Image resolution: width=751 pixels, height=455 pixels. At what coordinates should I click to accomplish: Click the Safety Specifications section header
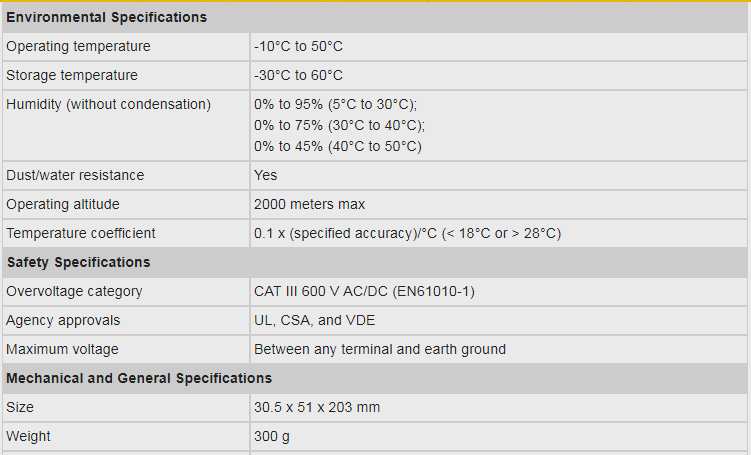(79, 262)
